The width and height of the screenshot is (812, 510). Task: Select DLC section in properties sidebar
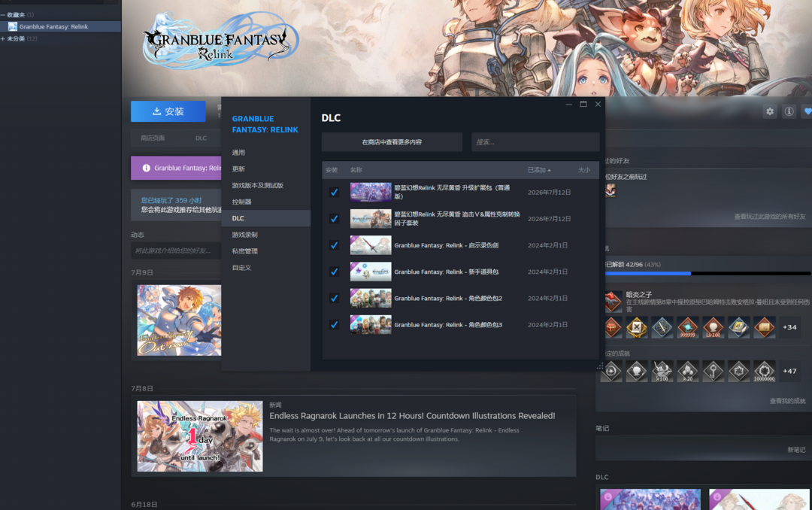266,218
